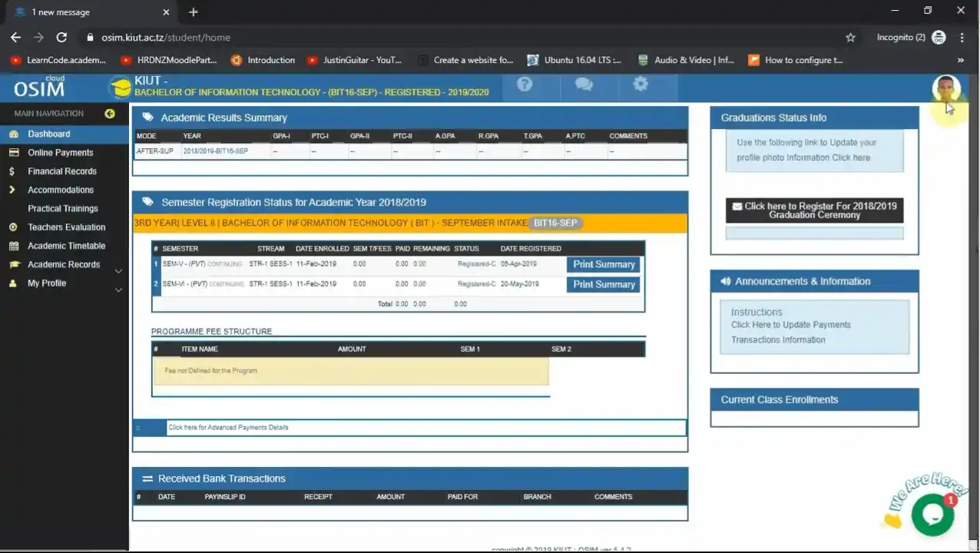
Task: Open the chat messages icon in header
Action: coord(584,85)
